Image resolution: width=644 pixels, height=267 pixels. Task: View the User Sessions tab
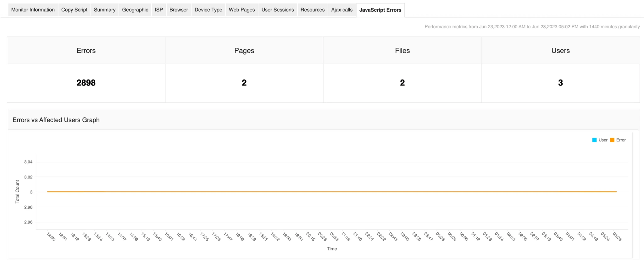(278, 10)
